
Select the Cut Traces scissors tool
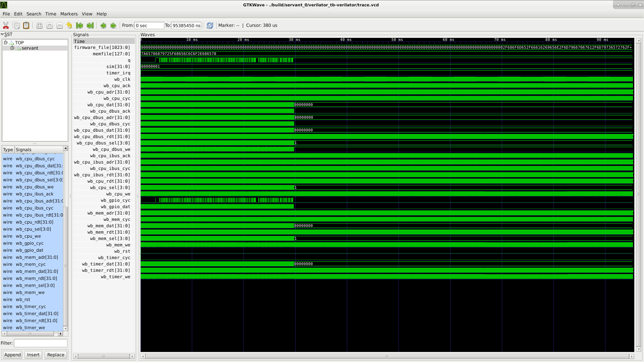[x=6, y=25]
